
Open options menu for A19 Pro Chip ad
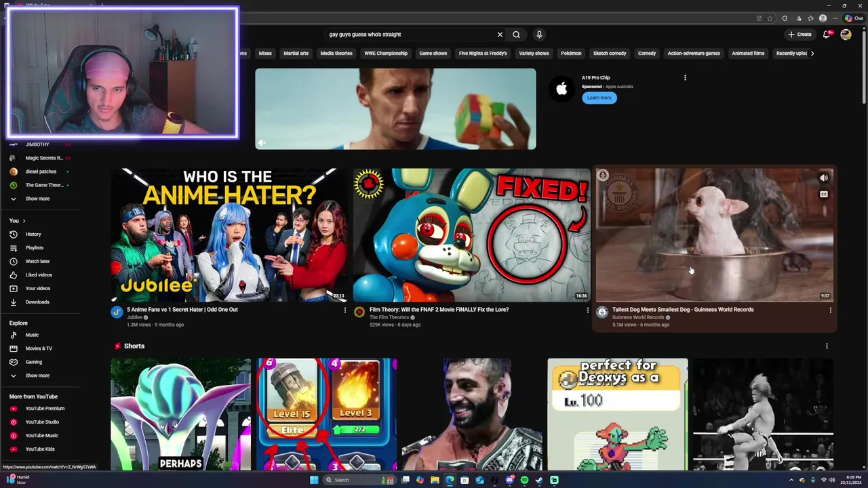point(685,78)
